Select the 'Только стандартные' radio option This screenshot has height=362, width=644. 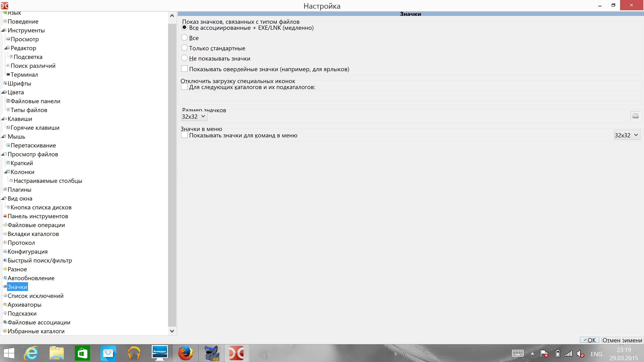(x=184, y=48)
